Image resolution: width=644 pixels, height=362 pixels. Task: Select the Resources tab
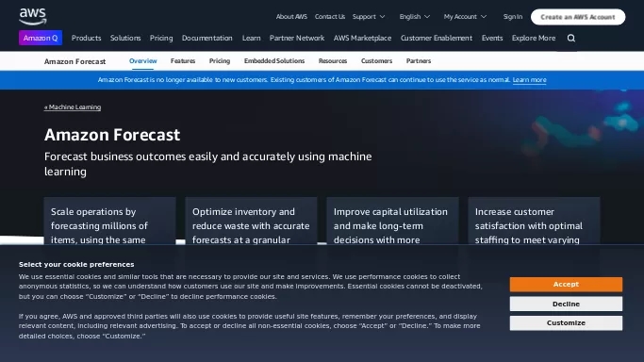pos(333,60)
